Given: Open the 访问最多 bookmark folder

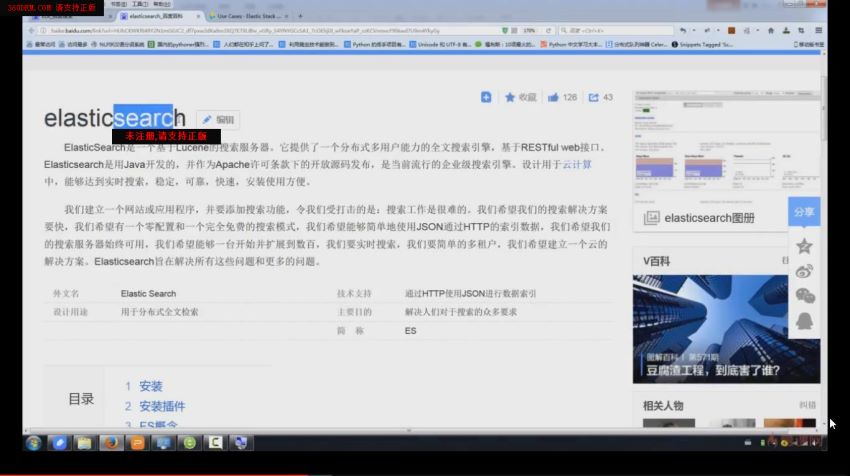Looking at the screenshot, I should point(73,44).
